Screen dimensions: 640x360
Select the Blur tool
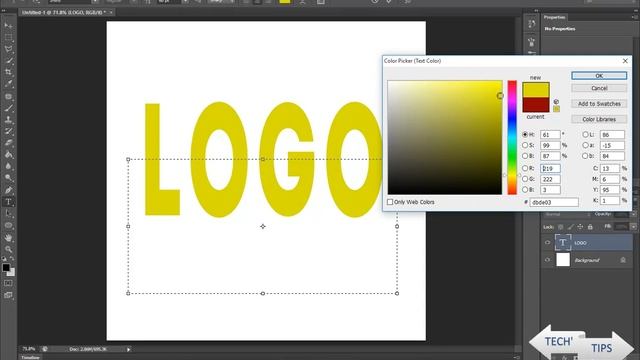click(x=8, y=166)
